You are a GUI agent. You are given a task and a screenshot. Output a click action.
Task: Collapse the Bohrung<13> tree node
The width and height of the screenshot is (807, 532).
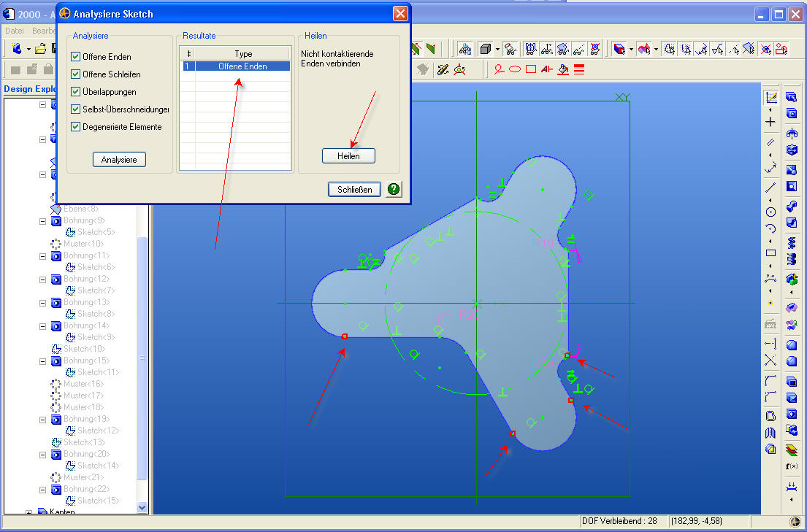tap(42, 303)
